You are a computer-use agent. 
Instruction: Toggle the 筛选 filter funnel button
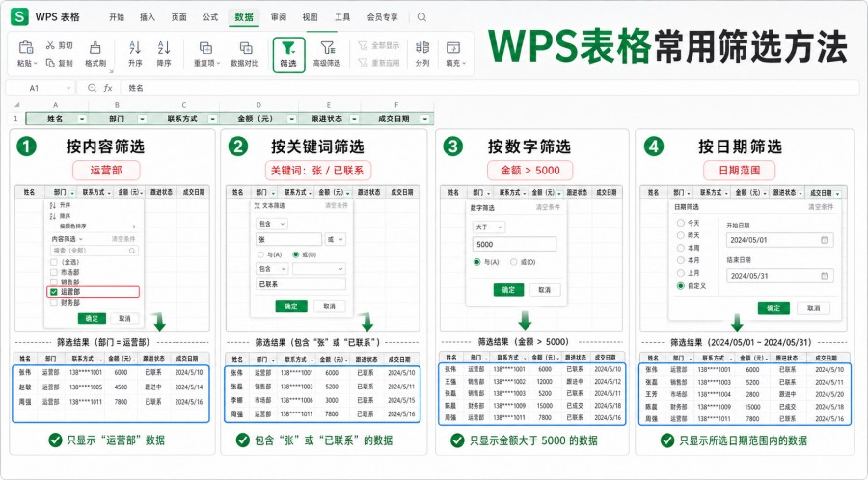coord(288,54)
